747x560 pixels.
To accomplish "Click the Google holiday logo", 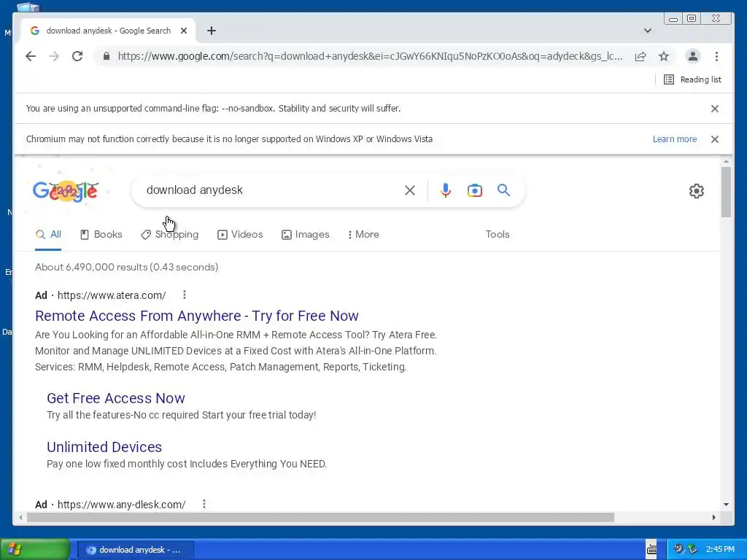I will [66, 190].
